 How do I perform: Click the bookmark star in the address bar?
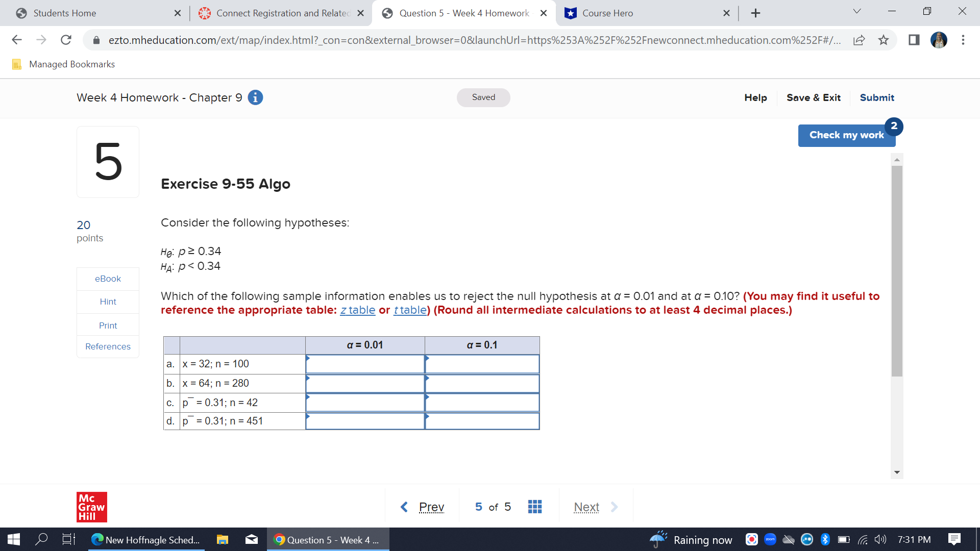pos(884,40)
